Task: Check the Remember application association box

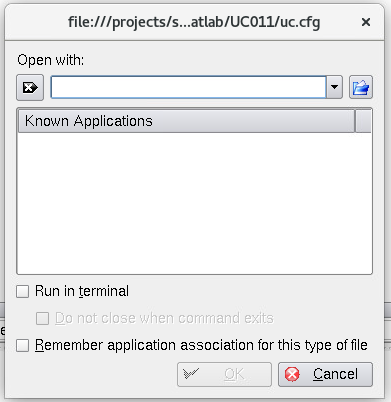Action: [x=23, y=345]
